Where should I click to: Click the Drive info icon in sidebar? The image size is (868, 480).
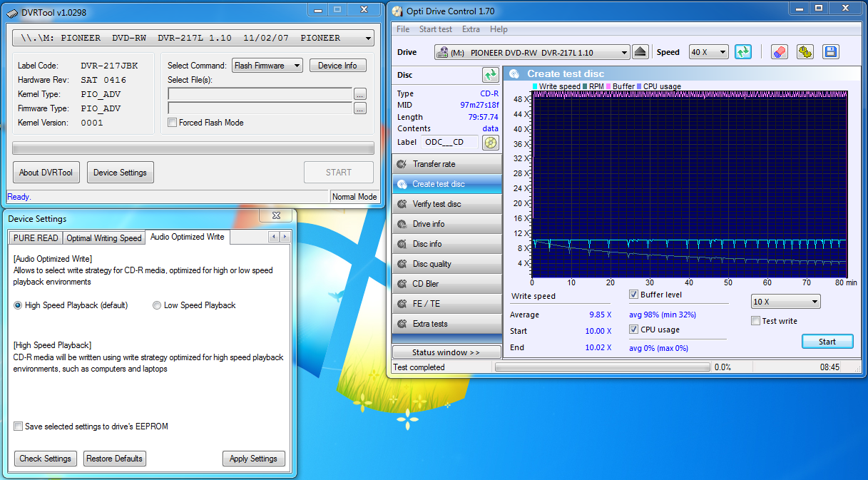coord(402,224)
